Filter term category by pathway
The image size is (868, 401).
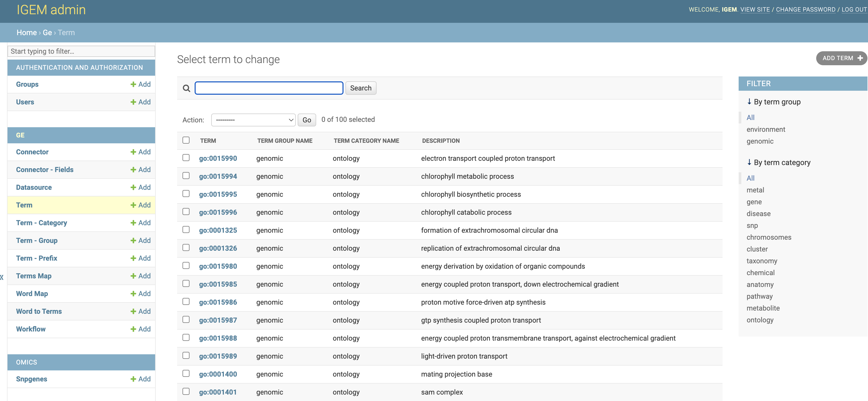(760, 296)
